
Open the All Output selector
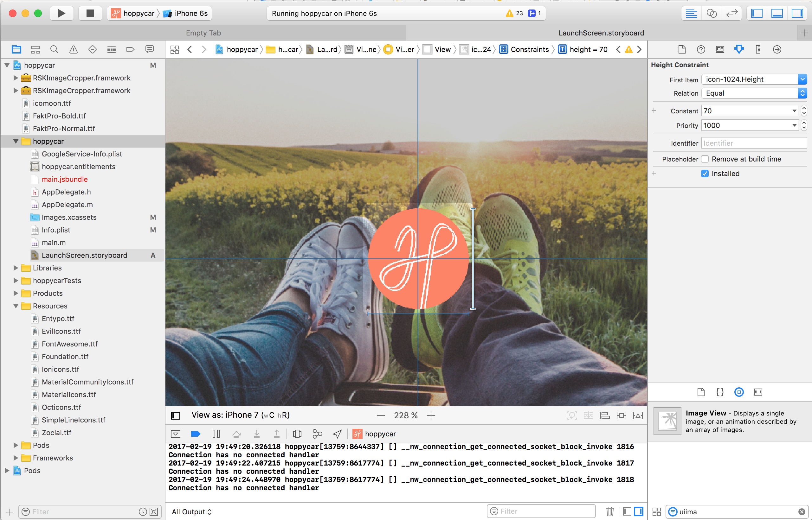click(x=192, y=511)
